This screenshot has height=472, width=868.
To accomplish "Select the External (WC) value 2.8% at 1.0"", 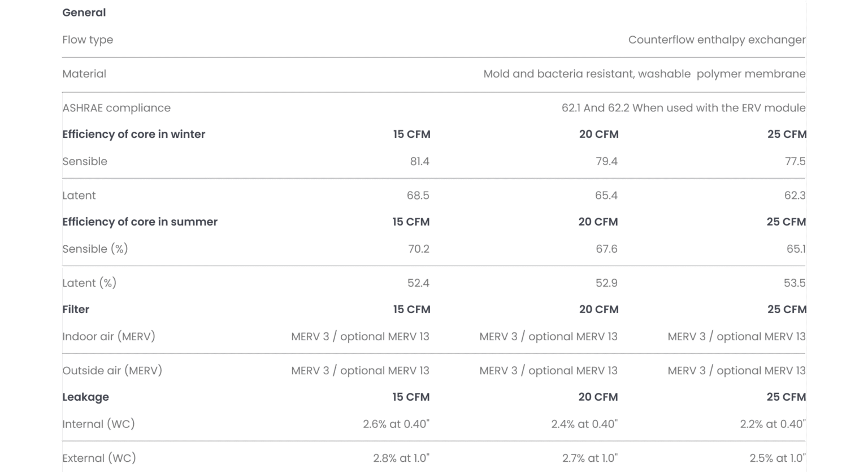I will (401, 458).
